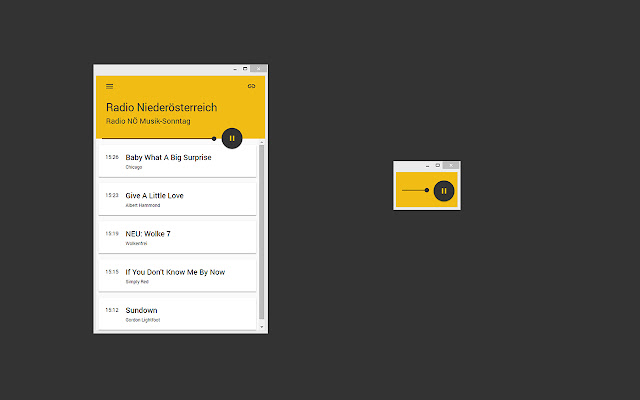Image resolution: width=640 pixels, height=400 pixels.
Task: Click the link icon in the yellow header
Action: pyautogui.click(x=251, y=86)
